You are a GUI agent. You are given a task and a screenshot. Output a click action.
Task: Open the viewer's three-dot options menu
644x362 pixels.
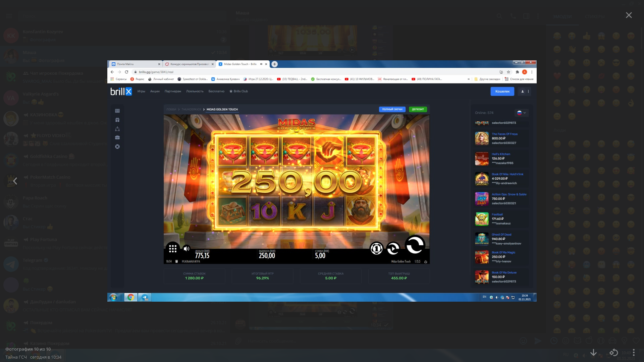[634, 352]
